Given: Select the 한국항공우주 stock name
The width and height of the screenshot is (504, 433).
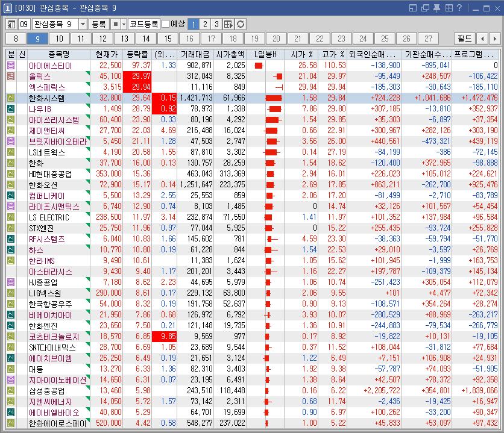Looking at the screenshot, I should point(50,304).
